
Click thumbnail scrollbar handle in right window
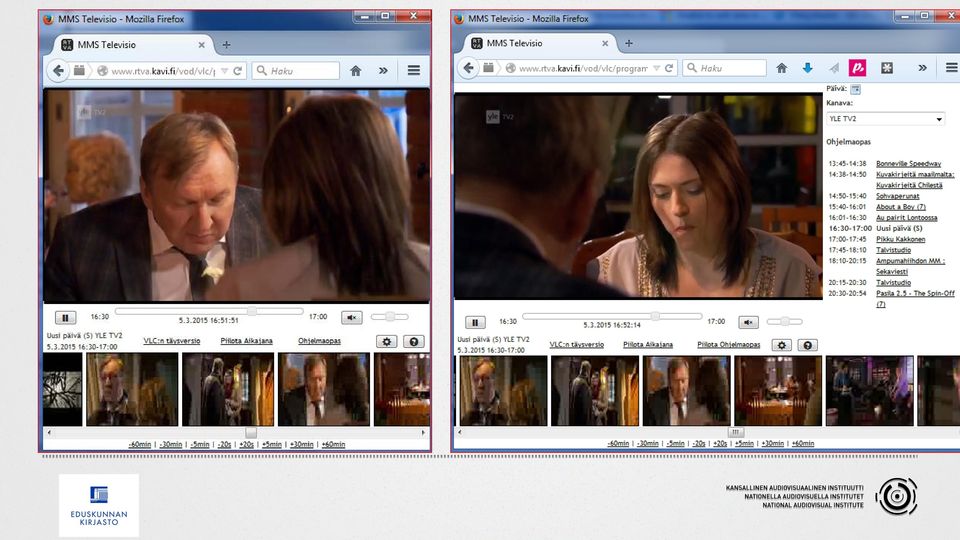click(x=735, y=432)
